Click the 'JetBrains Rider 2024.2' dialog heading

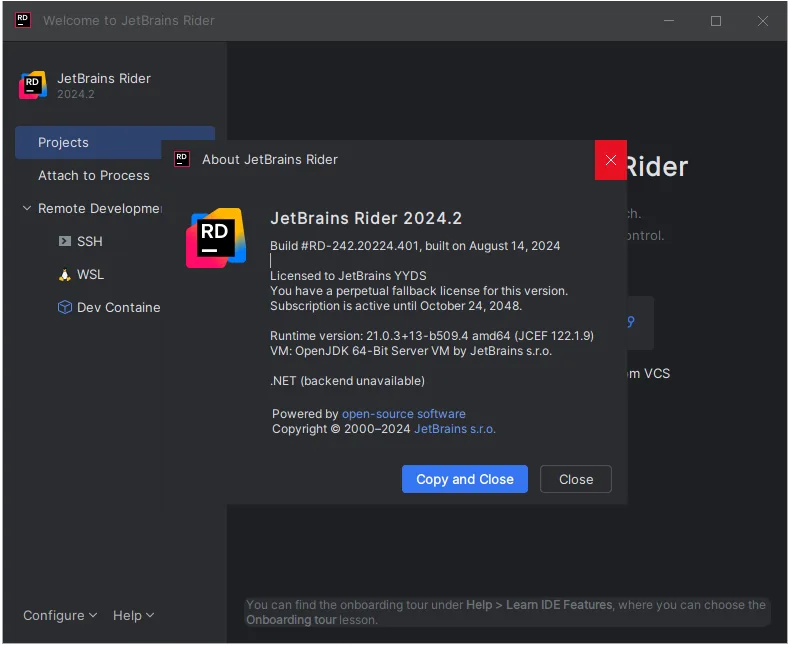366,218
